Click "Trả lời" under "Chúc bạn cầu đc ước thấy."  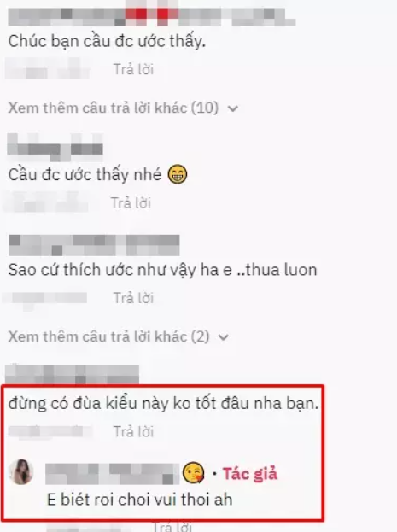(133, 69)
